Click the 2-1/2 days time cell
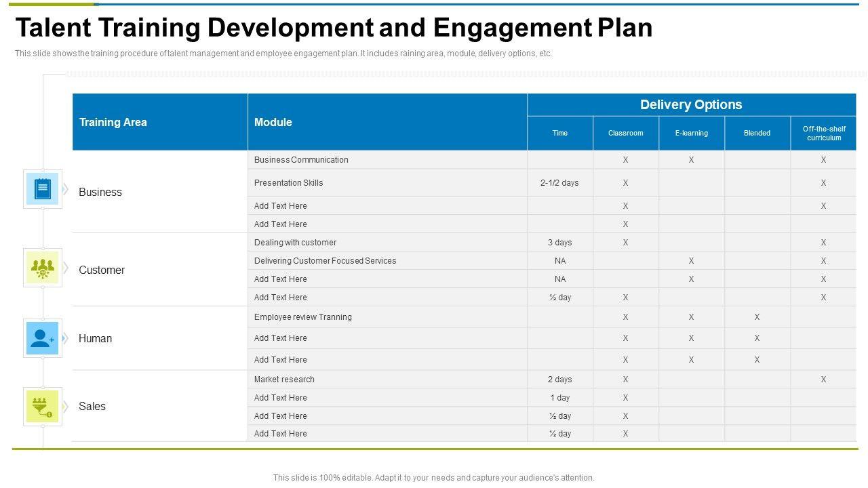The image size is (868, 488). [x=560, y=183]
